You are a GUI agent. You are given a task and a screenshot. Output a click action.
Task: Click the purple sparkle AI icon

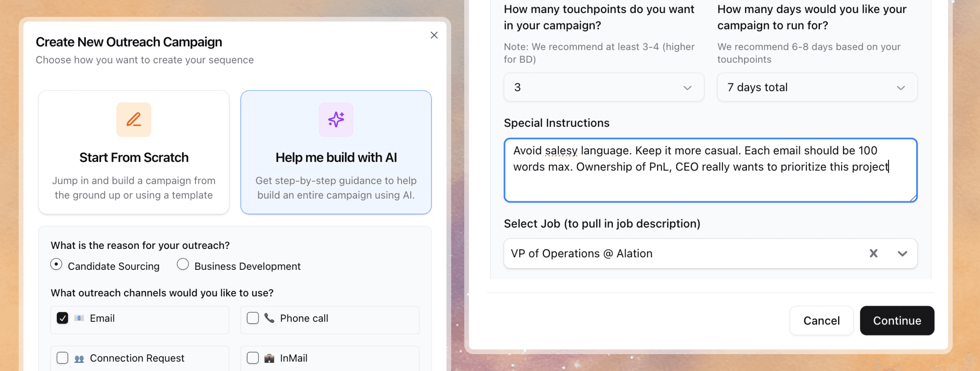coord(336,120)
